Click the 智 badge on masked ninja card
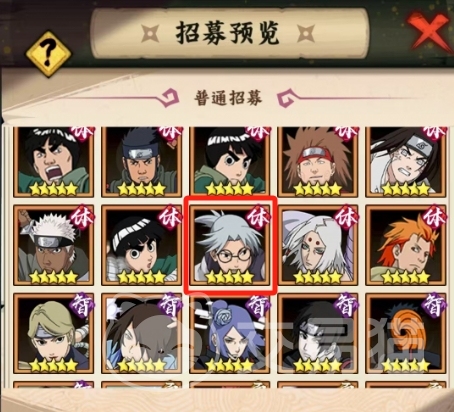The width and height of the screenshot is (454, 412). point(434,305)
